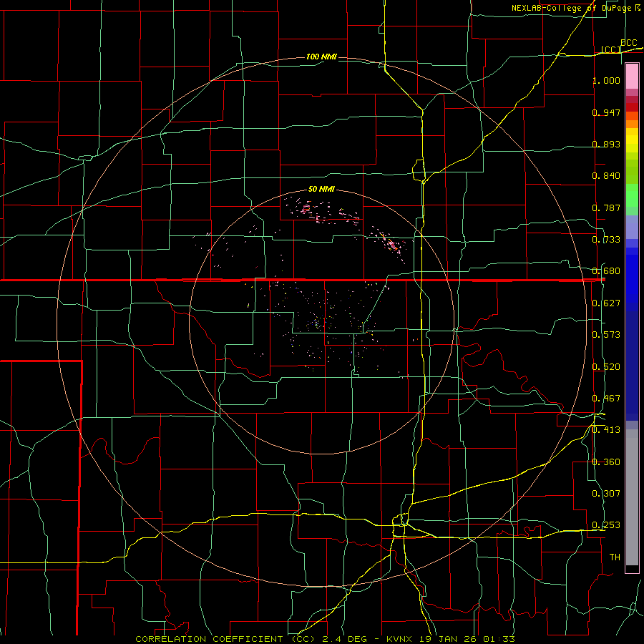
Task: Select the 100 NMI range ring label
Action: tap(321, 57)
